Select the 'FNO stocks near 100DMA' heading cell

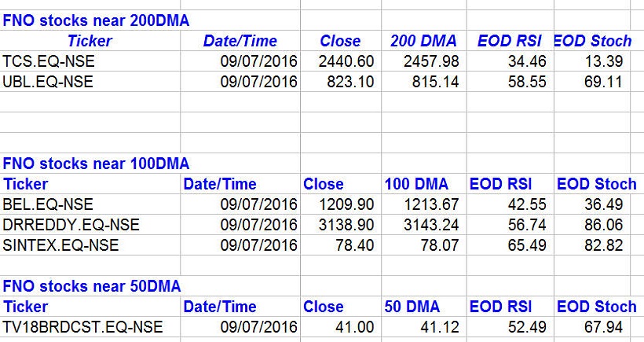(96, 164)
